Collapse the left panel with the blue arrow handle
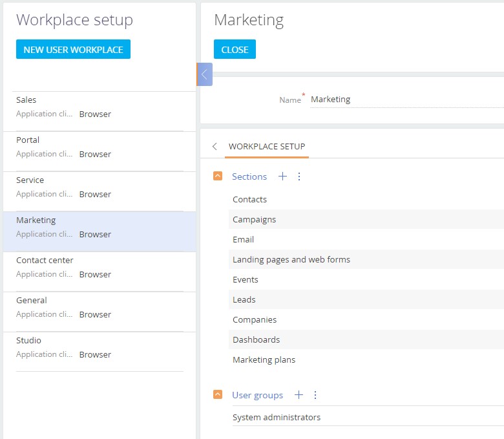This screenshot has width=504, height=439. [204, 74]
